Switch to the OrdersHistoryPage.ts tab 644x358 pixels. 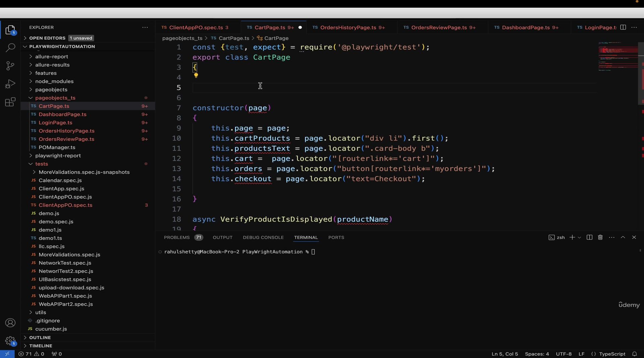tap(348, 28)
